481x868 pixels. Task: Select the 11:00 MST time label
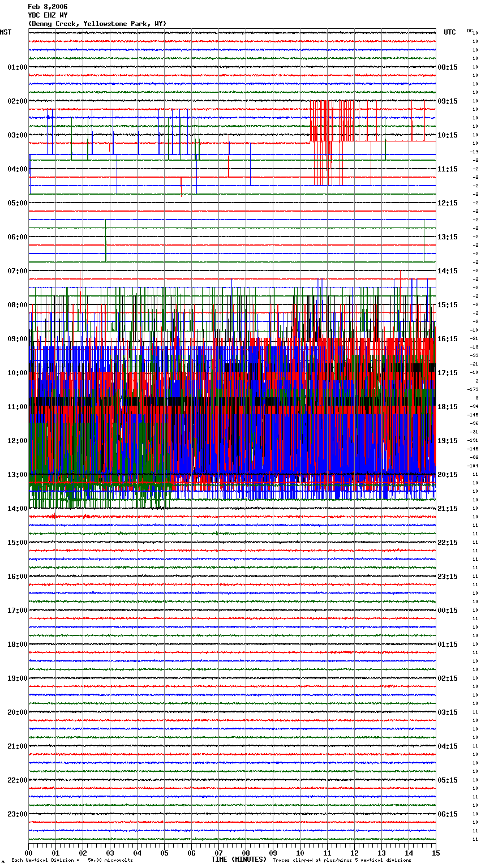[18, 407]
